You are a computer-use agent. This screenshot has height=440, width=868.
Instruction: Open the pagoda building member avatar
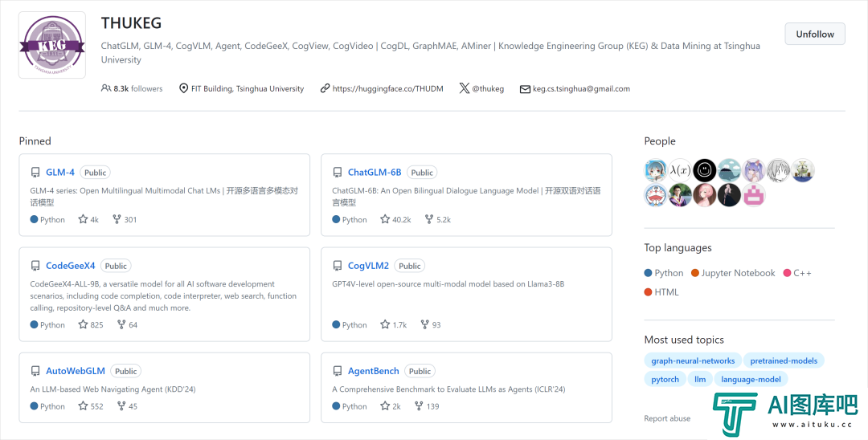pos(803,171)
